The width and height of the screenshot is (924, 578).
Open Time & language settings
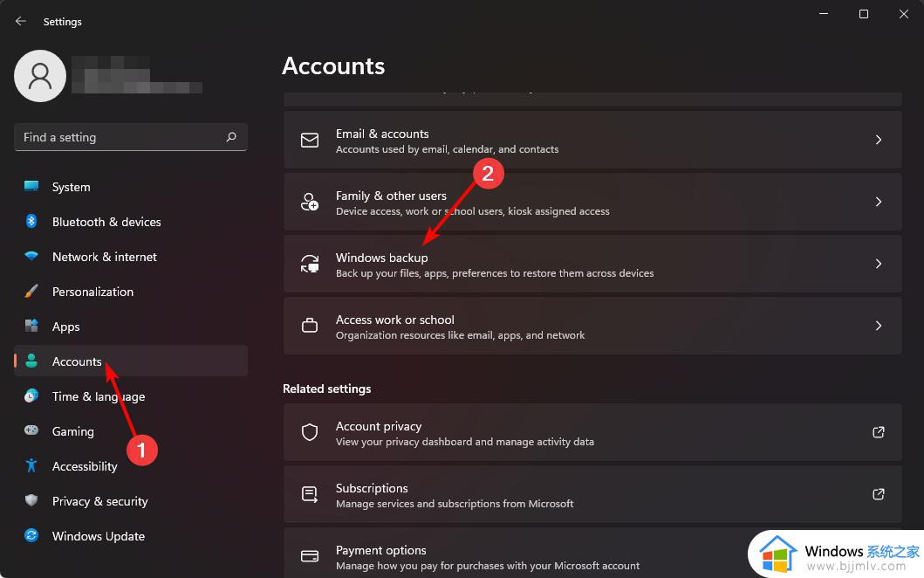131,396
